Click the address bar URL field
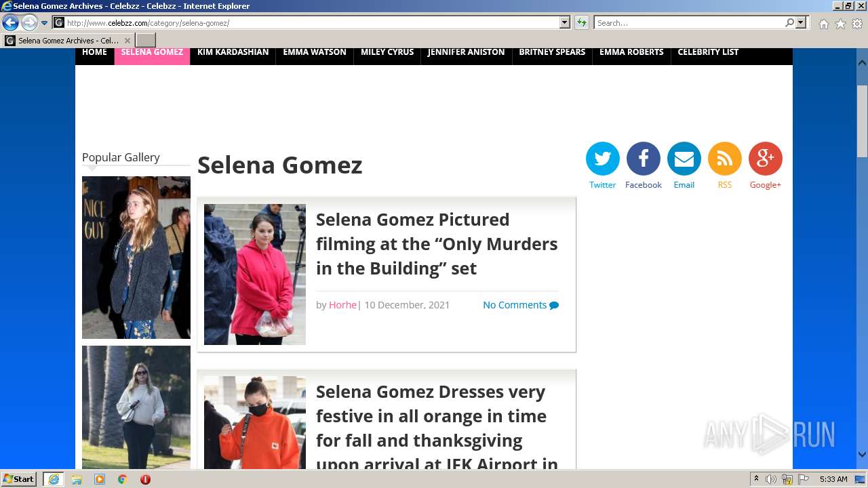 click(312, 23)
